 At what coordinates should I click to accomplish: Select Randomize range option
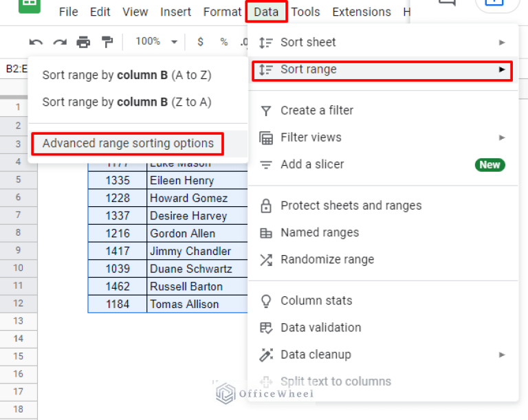[x=327, y=260]
